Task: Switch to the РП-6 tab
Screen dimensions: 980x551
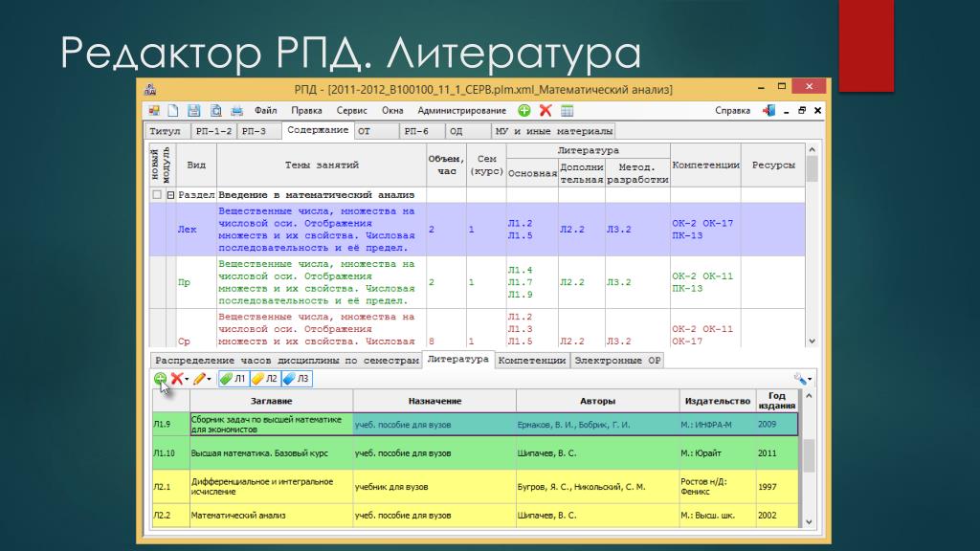Action: pos(422,131)
